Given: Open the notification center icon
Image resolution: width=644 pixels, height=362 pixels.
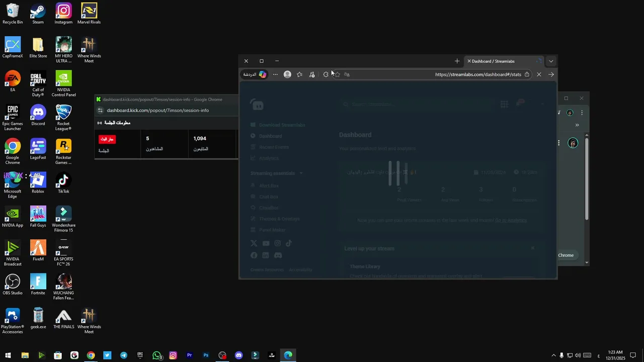Looking at the screenshot, I should pyautogui.click(x=633, y=355).
